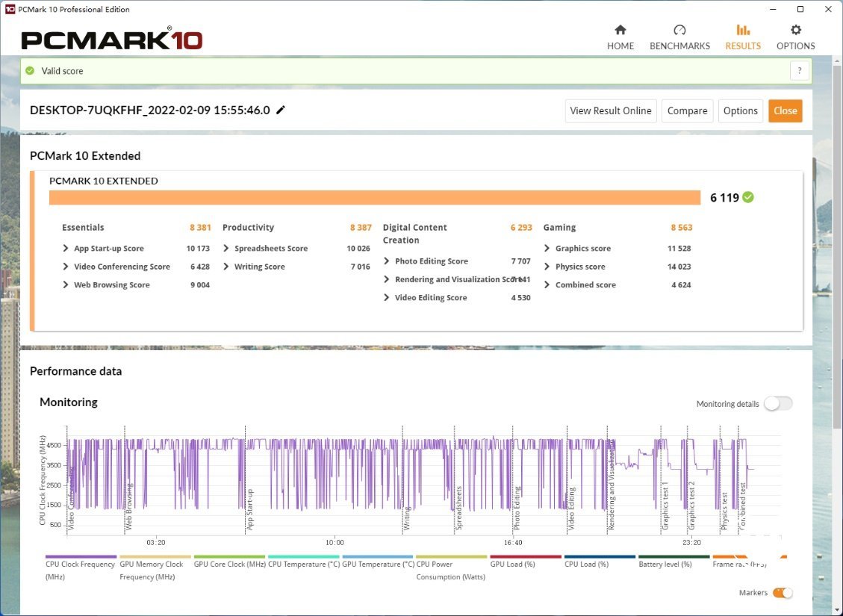843x616 pixels.
Task: Maximize the PCMark 10 window
Action: 800,9
